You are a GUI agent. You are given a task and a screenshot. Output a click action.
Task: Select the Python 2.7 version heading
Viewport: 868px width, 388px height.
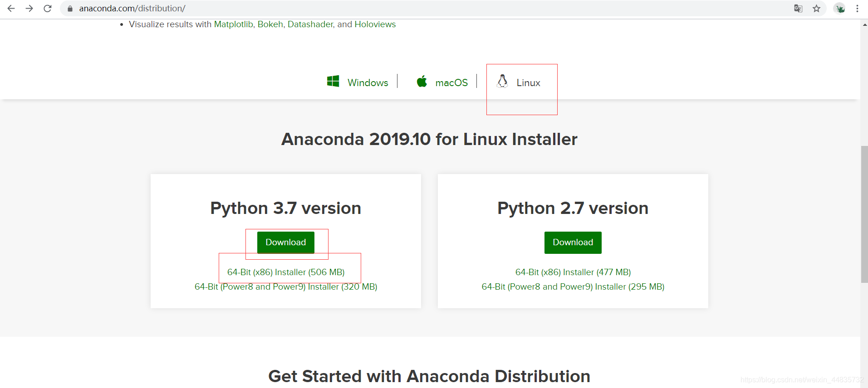click(573, 208)
